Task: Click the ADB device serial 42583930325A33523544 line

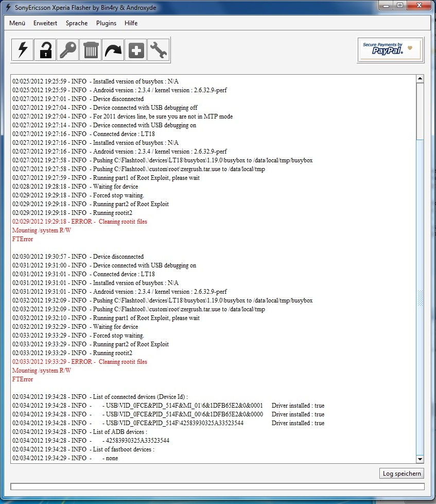Action: 91,441
